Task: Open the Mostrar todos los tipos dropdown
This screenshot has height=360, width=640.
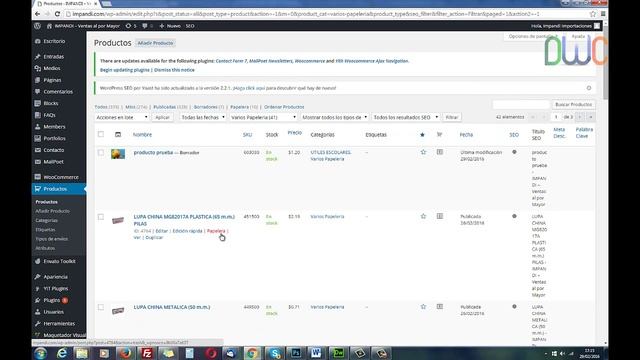Action: point(334,117)
